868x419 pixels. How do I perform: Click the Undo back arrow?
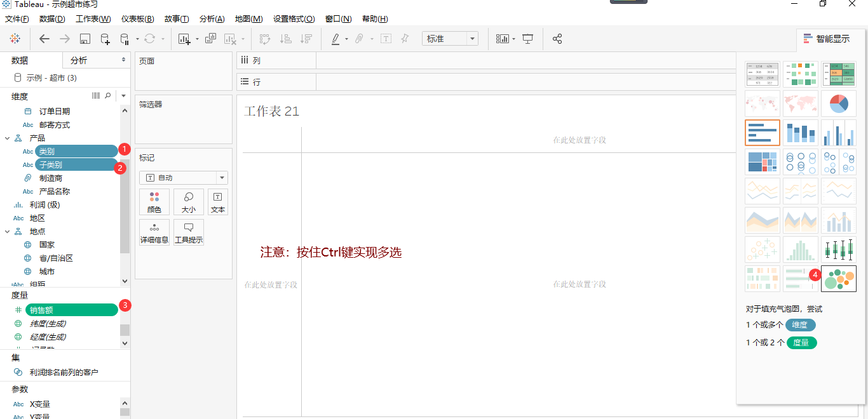click(x=44, y=39)
